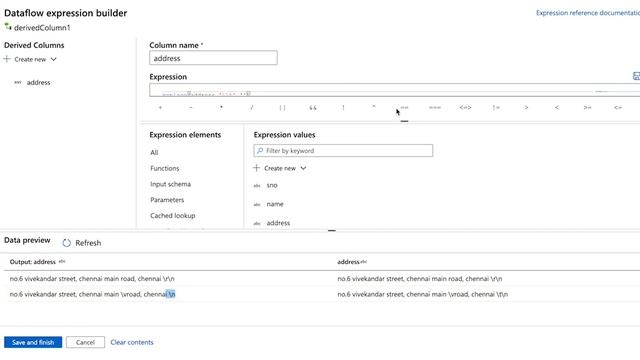Viewport: 640px width, 360px height.
Task: Click the Refresh circular arrow icon
Action: click(x=67, y=243)
